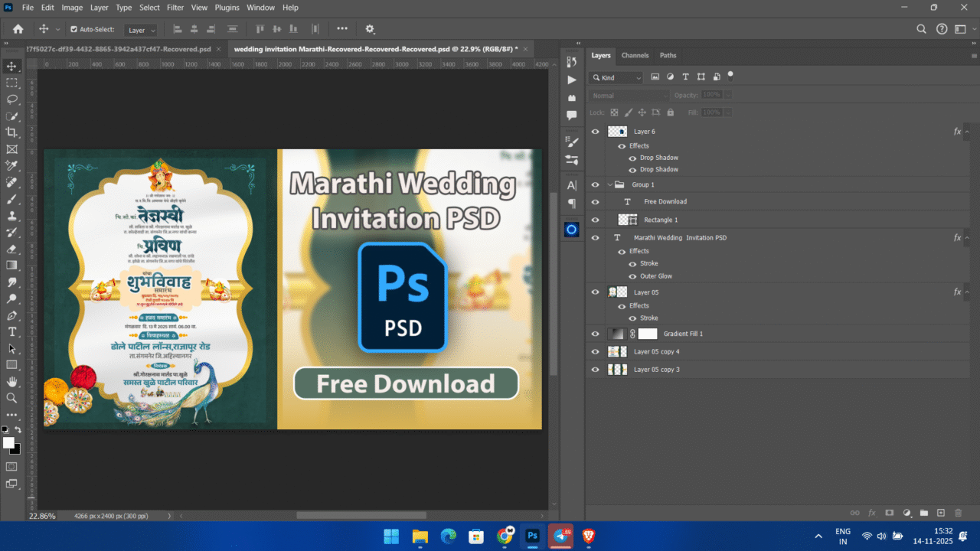The width and height of the screenshot is (980, 551).
Task: Toggle visibility of Gradient Fill 1 layer
Action: 596,334
